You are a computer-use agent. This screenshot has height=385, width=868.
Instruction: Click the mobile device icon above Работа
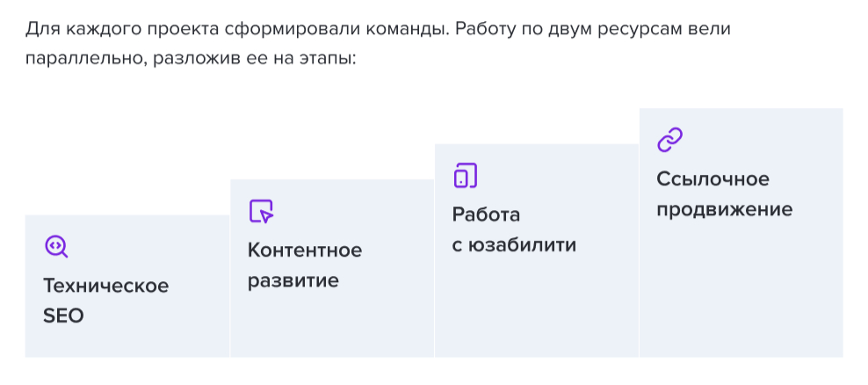pos(465,176)
